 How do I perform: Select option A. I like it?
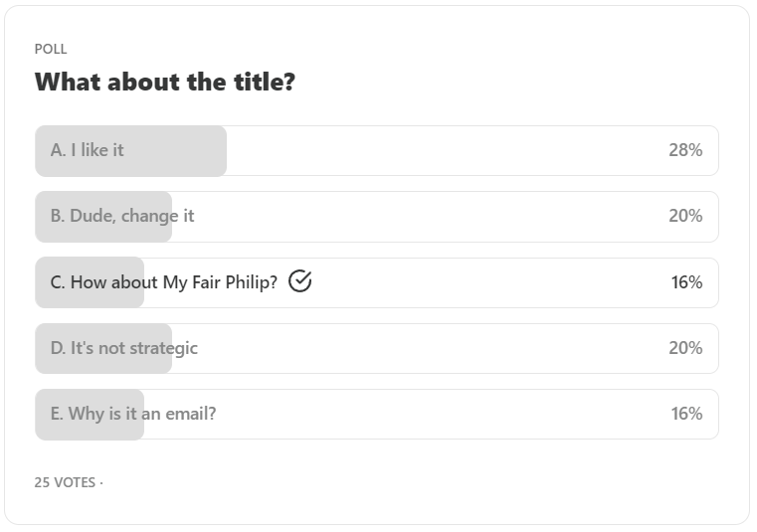click(x=377, y=150)
